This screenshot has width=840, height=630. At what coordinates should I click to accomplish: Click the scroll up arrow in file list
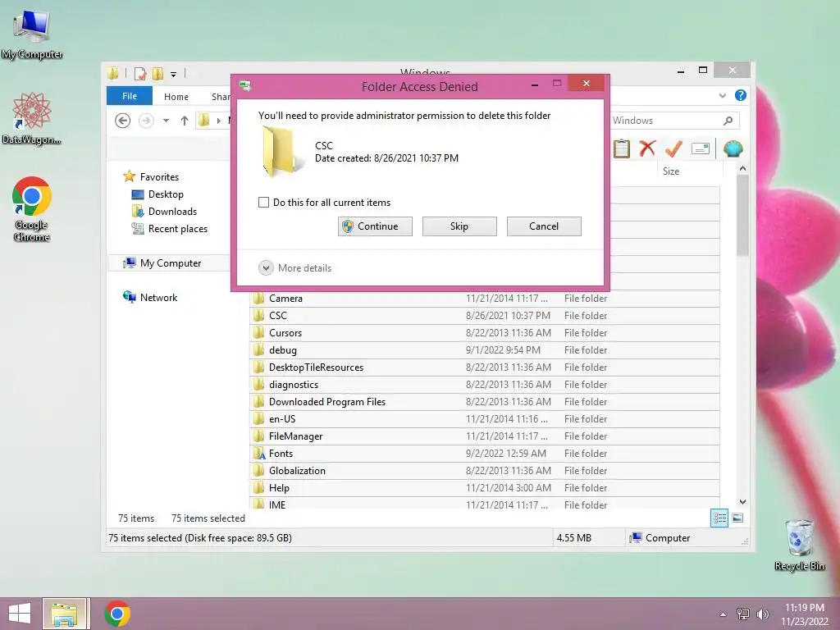pyautogui.click(x=742, y=169)
